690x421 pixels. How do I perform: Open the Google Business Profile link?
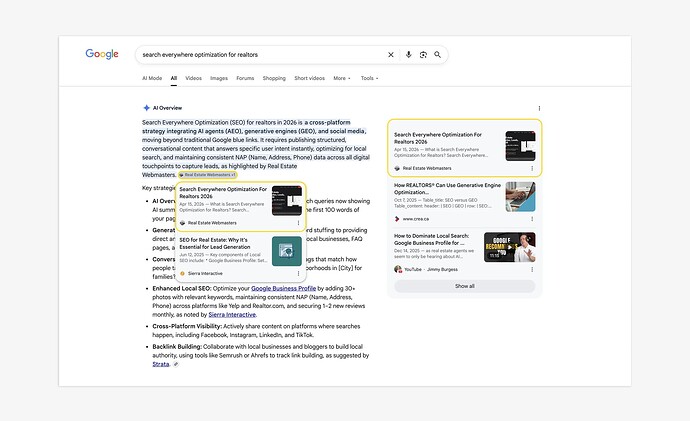click(x=283, y=289)
